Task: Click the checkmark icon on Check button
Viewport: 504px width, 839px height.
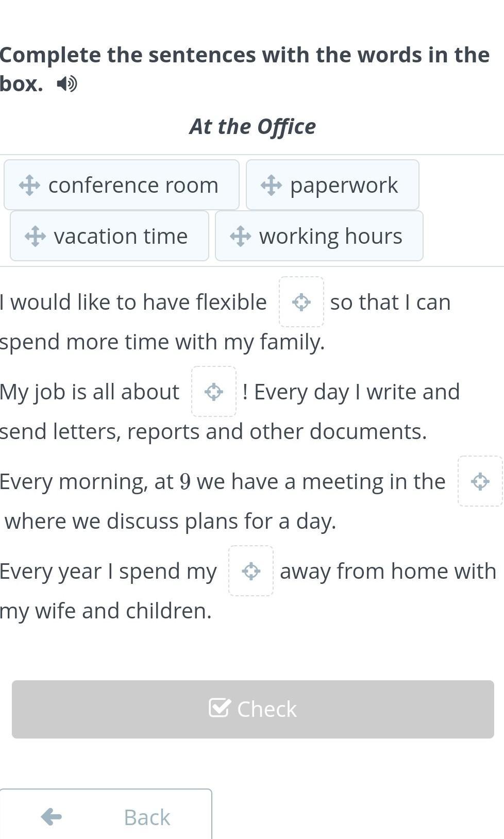Action: 220,708
